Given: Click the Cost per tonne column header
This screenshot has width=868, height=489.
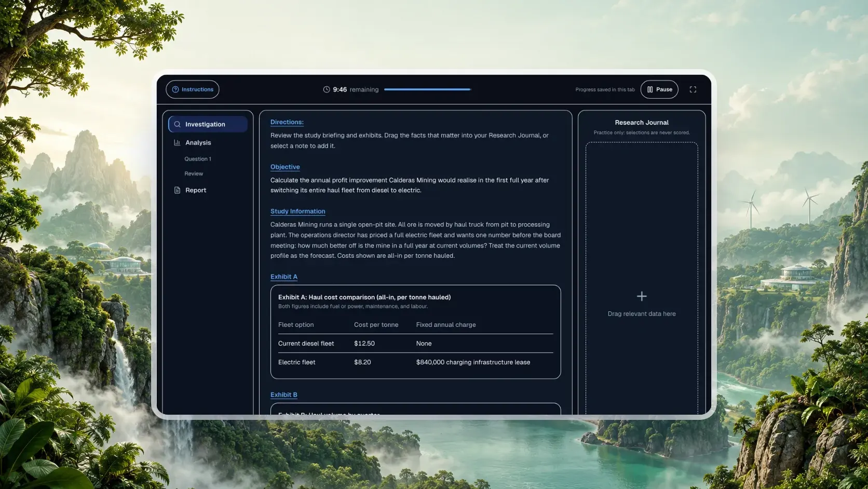Looking at the screenshot, I should tap(376, 325).
